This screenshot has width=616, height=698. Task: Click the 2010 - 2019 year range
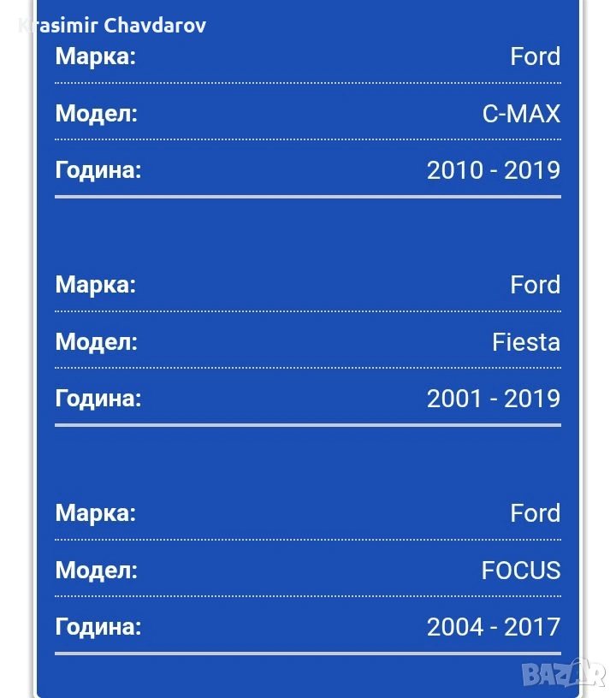(x=494, y=170)
